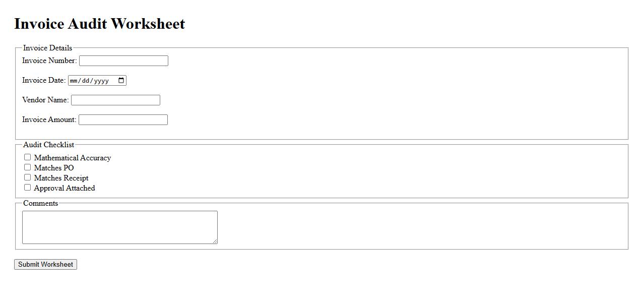Click the "Invoice Date:" label text
The width and height of the screenshot is (644, 303).
44,81
